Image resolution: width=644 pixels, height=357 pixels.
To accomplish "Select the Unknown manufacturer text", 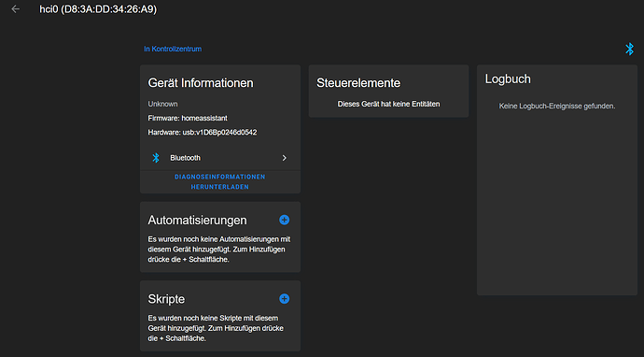I will [x=162, y=104].
